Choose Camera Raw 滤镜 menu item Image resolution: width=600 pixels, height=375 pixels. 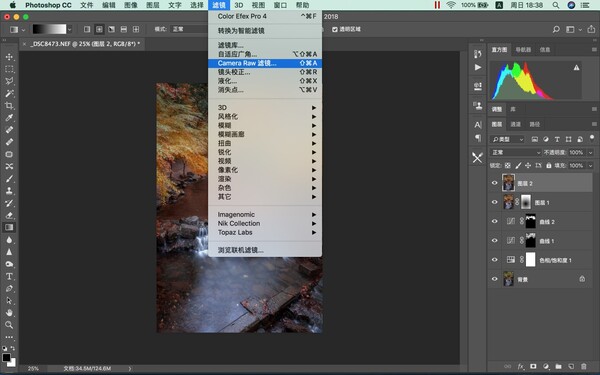point(265,63)
